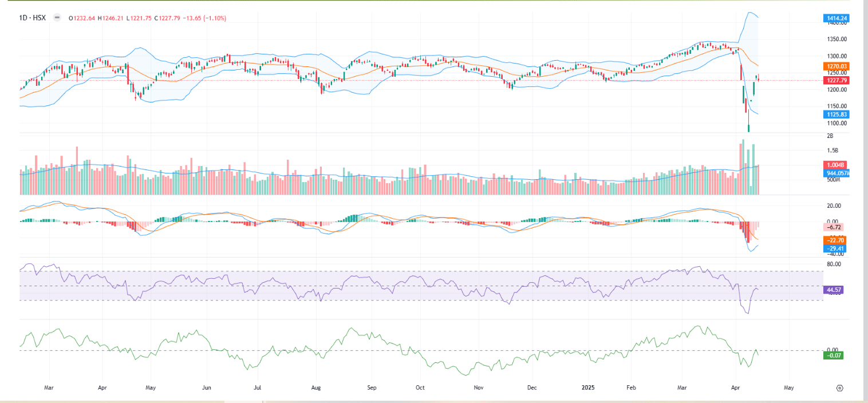Click the pink -6.72 MACD histogram label
868x403 pixels.
(833, 227)
